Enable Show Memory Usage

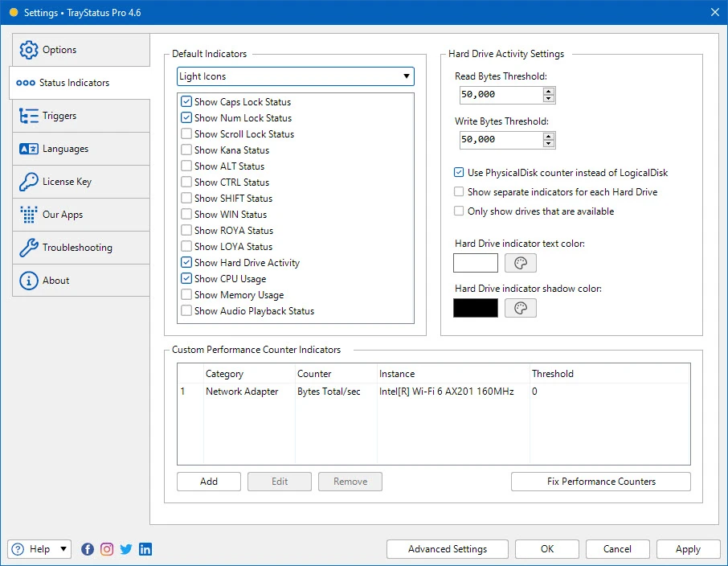(186, 294)
